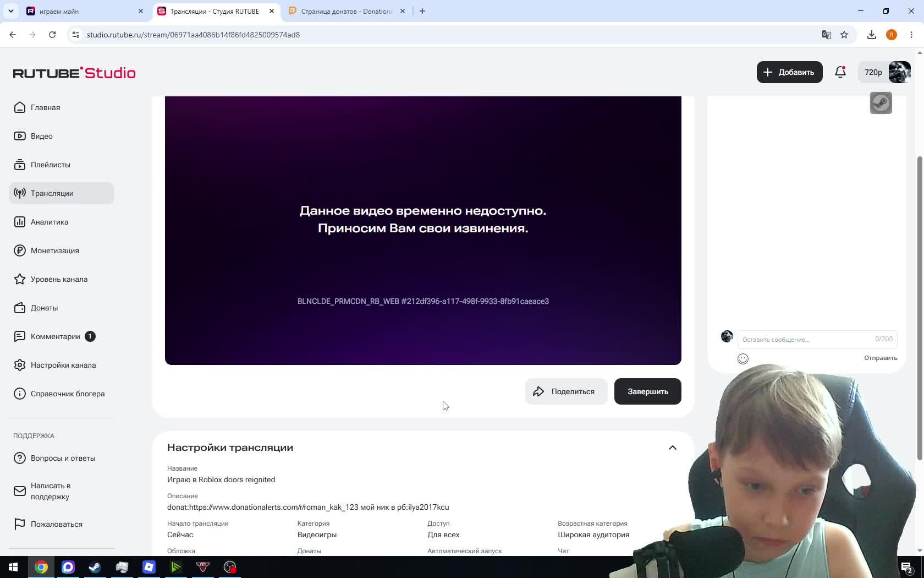Click the RUTUBE Studio logo

(x=74, y=73)
